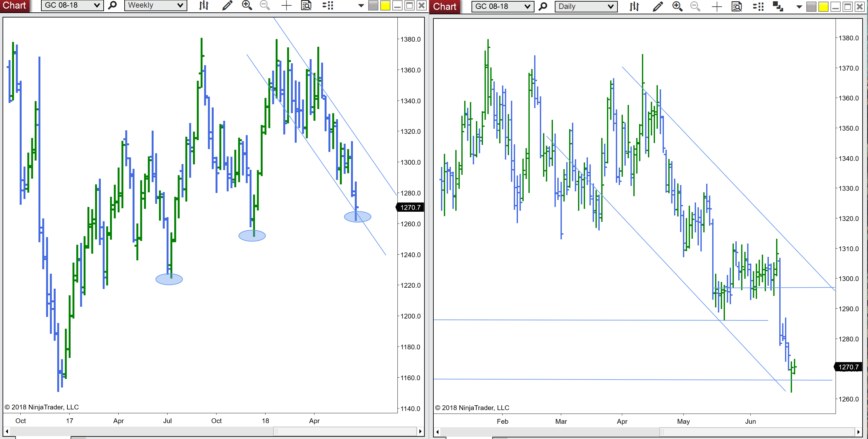Image resolution: width=868 pixels, height=439 pixels.
Task: Click the yellow link swatch in Weekly chart
Action: [385, 6]
